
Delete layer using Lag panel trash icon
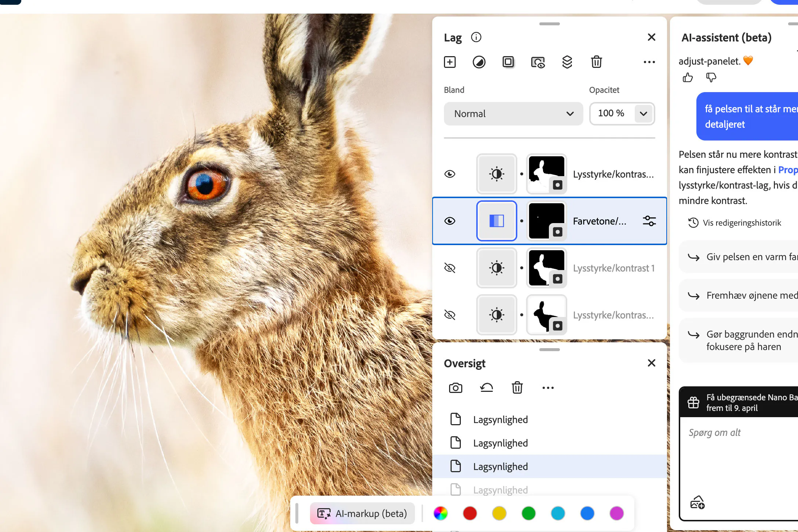(596, 62)
